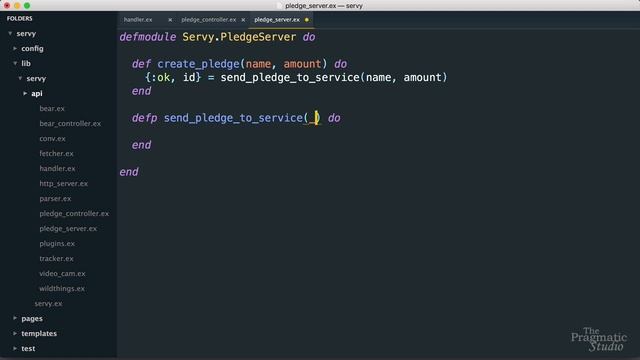Open http_server.ex in the sidebar
The height and width of the screenshot is (360, 640).
coord(64,184)
